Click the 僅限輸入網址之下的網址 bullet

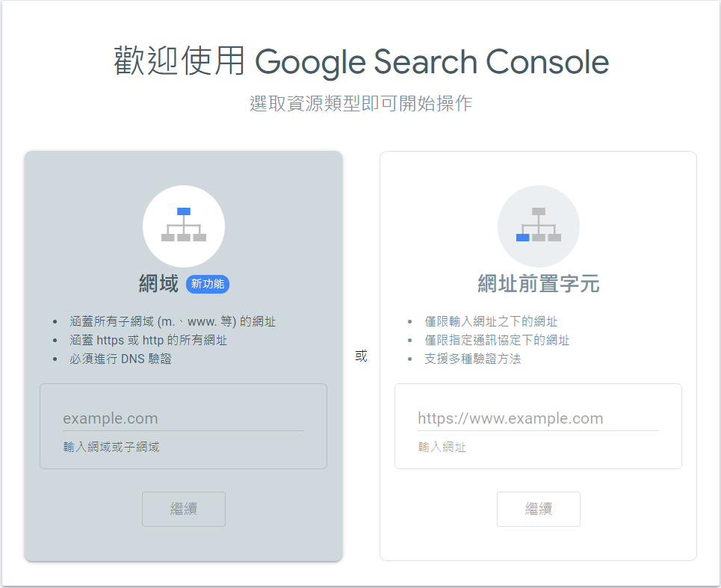tap(491, 321)
